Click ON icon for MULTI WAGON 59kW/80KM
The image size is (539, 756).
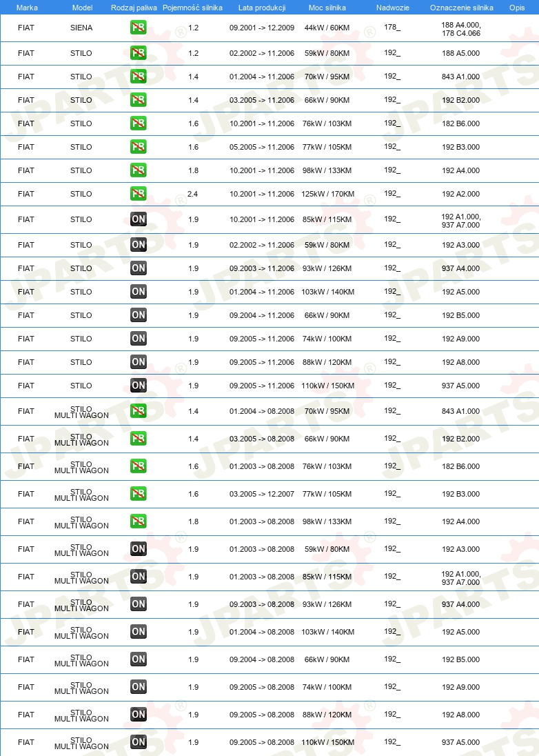(x=139, y=548)
